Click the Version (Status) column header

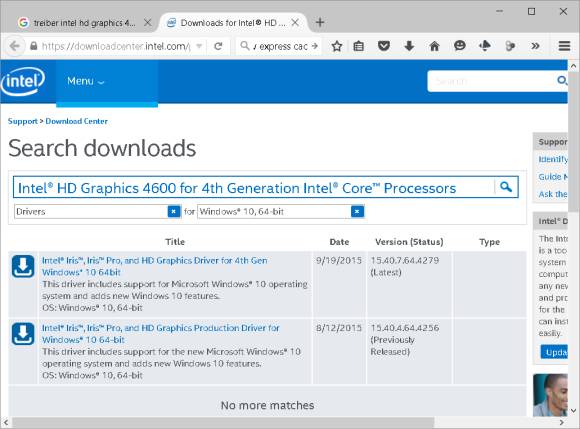409,242
